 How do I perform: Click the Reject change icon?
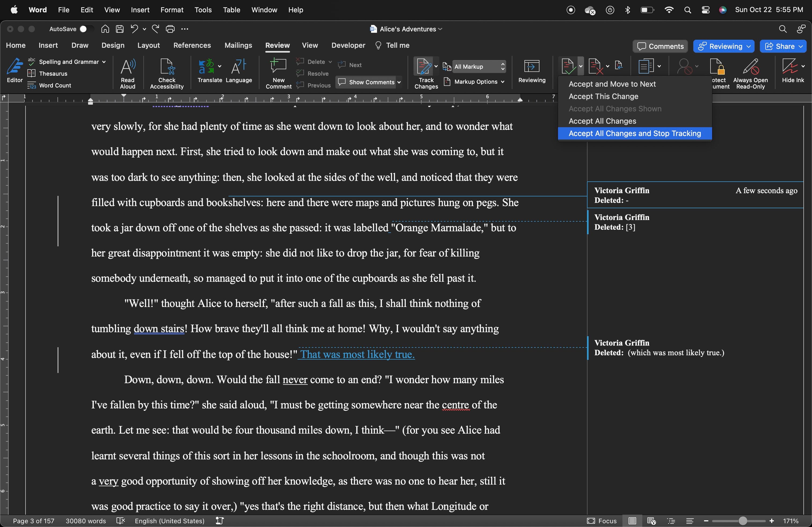coord(595,66)
